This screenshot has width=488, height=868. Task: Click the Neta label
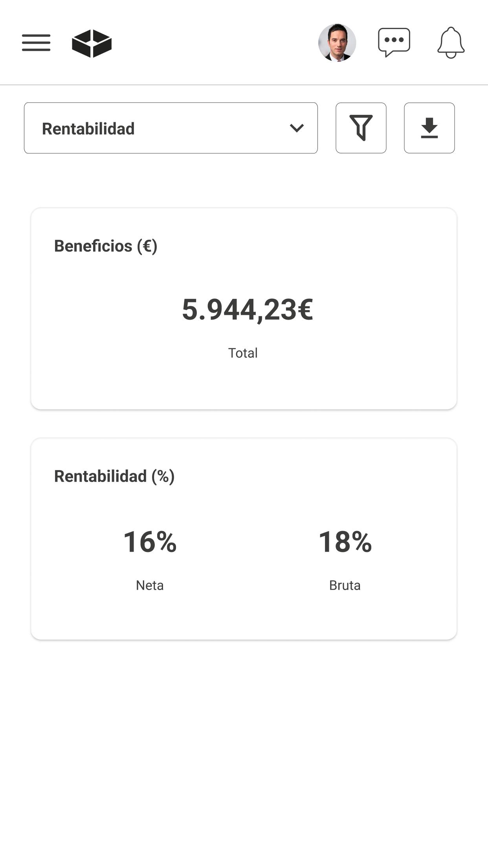[150, 585]
